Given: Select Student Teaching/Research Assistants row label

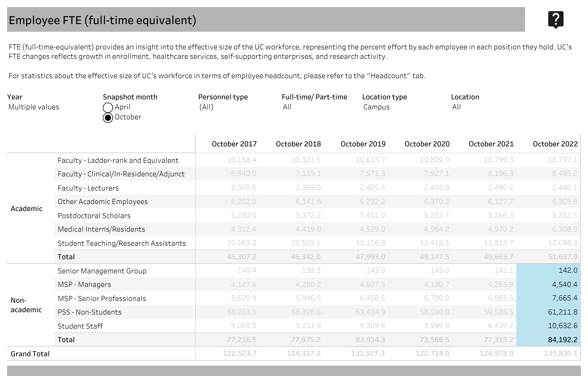Looking at the screenshot, I should (122, 243).
